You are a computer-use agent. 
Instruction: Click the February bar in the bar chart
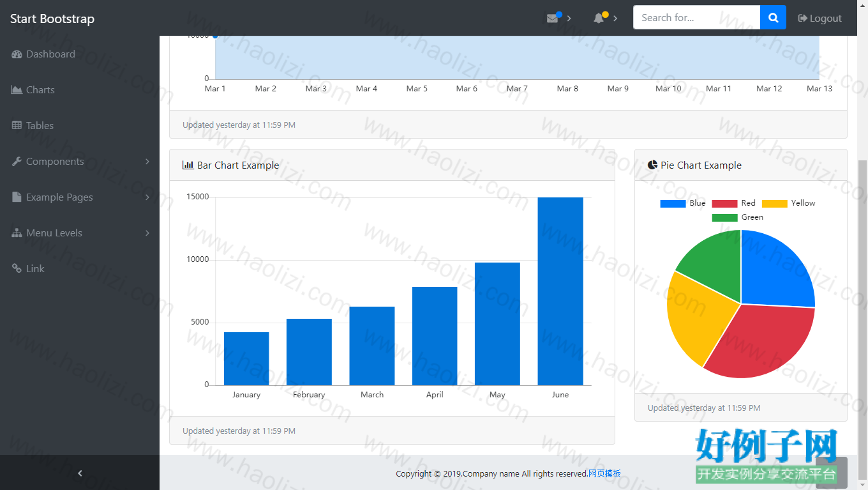309,352
